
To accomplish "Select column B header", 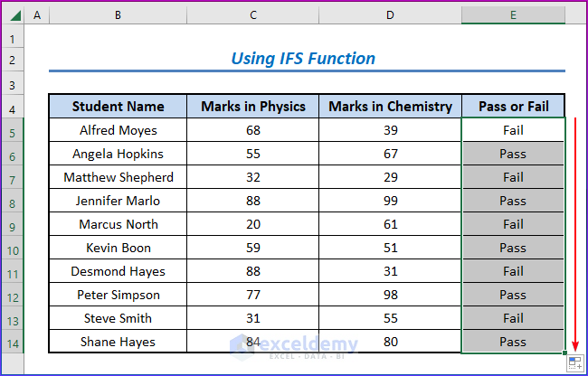I will (x=118, y=15).
